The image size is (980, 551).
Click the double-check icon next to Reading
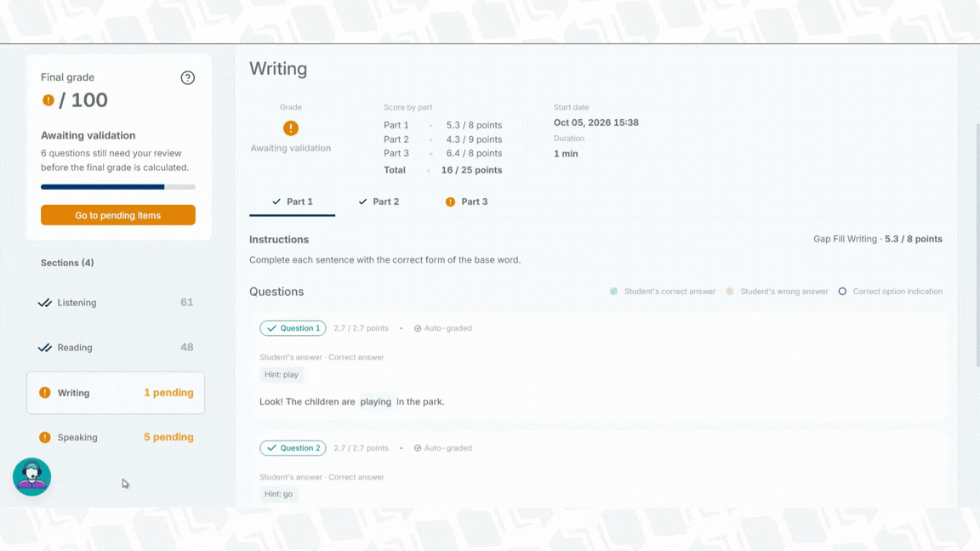click(x=44, y=348)
